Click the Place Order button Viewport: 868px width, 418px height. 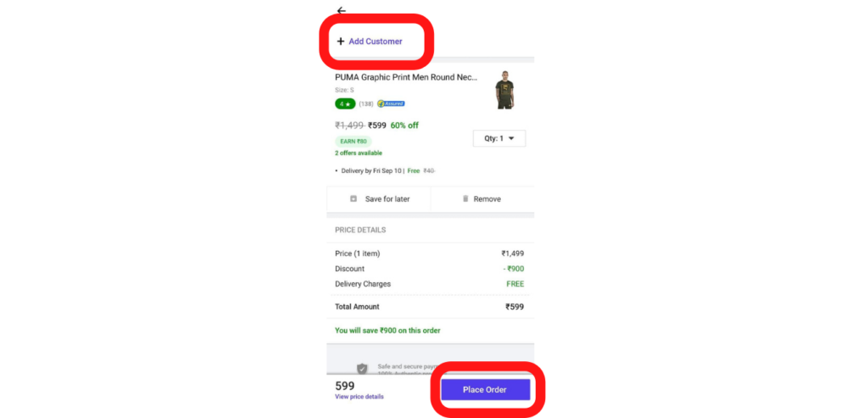pos(486,390)
